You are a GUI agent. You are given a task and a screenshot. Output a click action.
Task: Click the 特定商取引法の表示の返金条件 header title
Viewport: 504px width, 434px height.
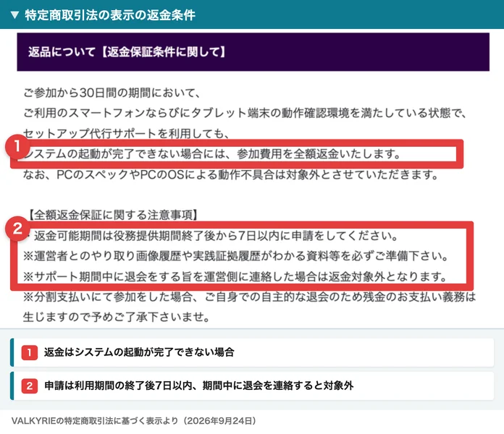click(x=110, y=15)
